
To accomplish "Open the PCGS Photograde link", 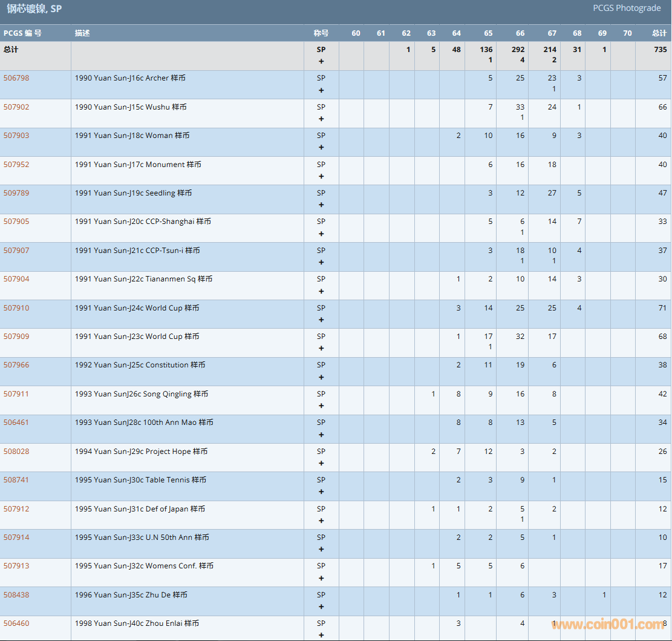I will [x=626, y=8].
